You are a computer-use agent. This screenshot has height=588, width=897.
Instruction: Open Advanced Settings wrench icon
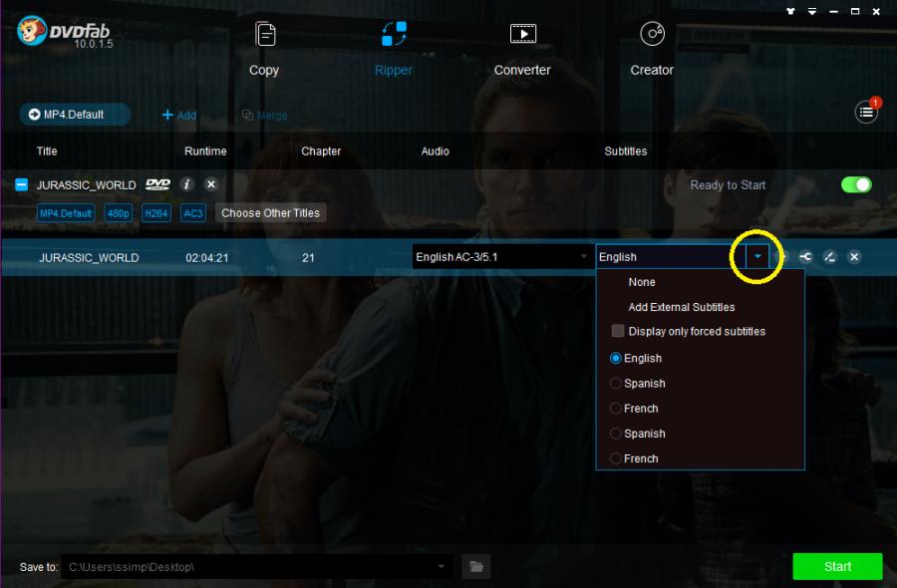click(x=805, y=257)
